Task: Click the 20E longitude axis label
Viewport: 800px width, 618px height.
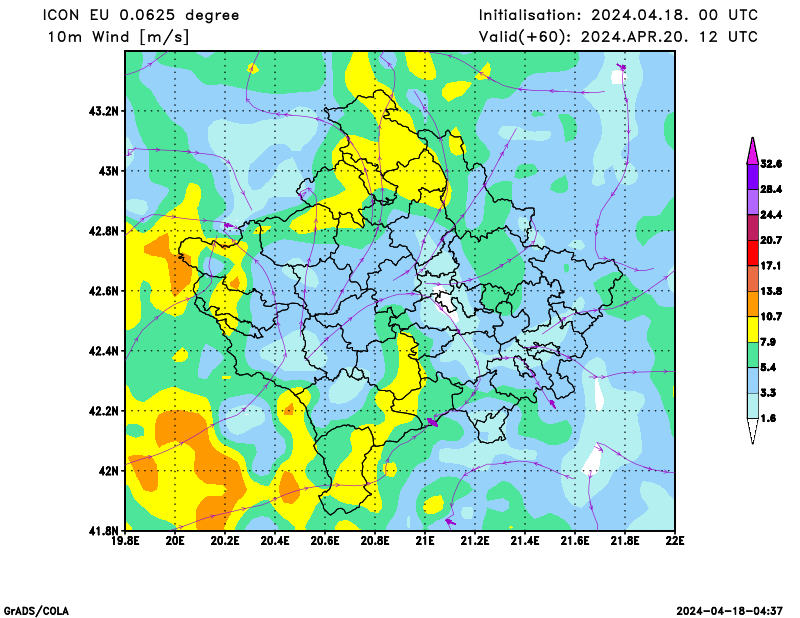Action: [x=175, y=540]
